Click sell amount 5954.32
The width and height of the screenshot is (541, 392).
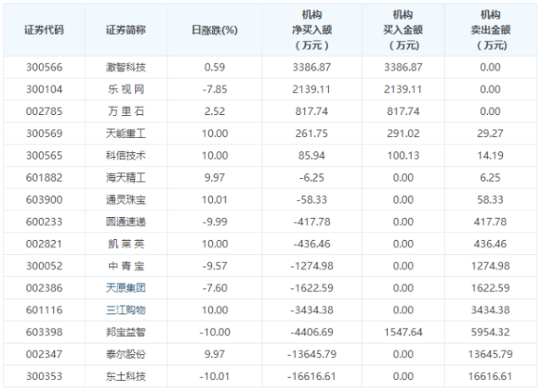click(490, 332)
